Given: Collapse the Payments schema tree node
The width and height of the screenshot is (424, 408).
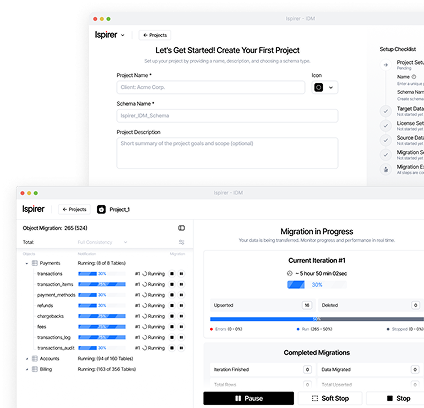Looking at the screenshot, I should coord(27,263).
